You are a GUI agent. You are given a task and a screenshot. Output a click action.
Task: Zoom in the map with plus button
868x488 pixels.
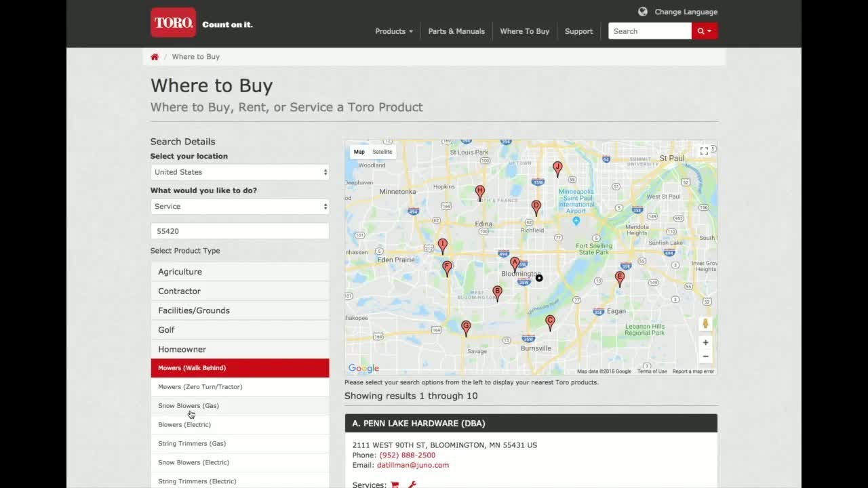pos(705,343)
